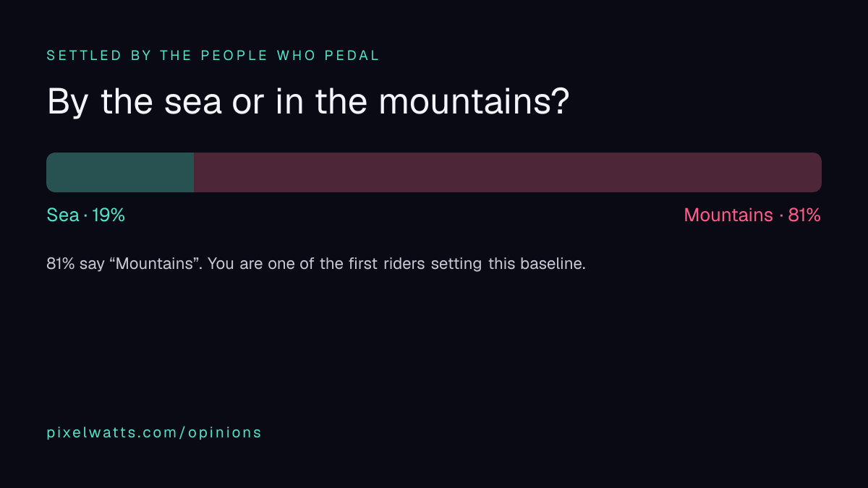Click the word "mountains?" in the headline
Image resolution: width=868 pixels, height=488 pixels.
475,103
